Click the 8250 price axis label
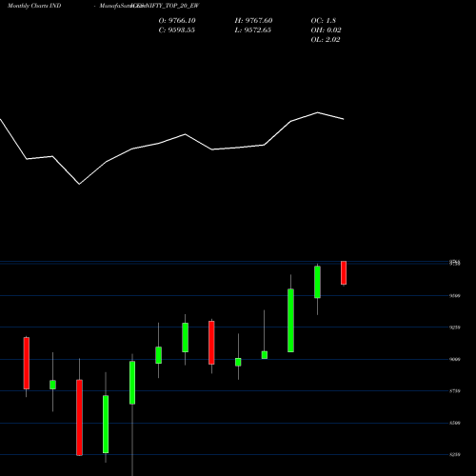Viewport: 476px width, 476px height. [455, 455]
